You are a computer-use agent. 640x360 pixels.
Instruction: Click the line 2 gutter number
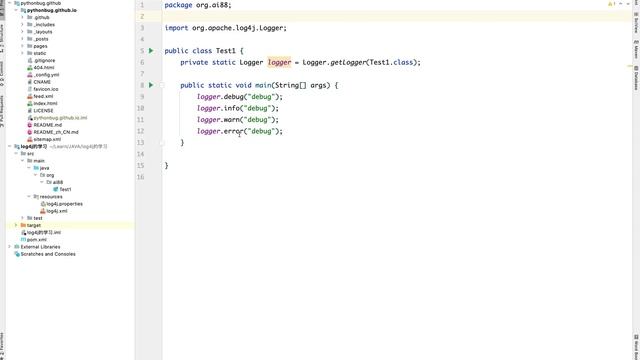click(x=142, y=16)
